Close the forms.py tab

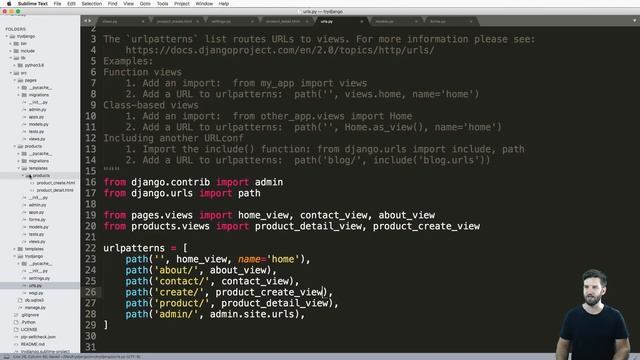(471, 21)
